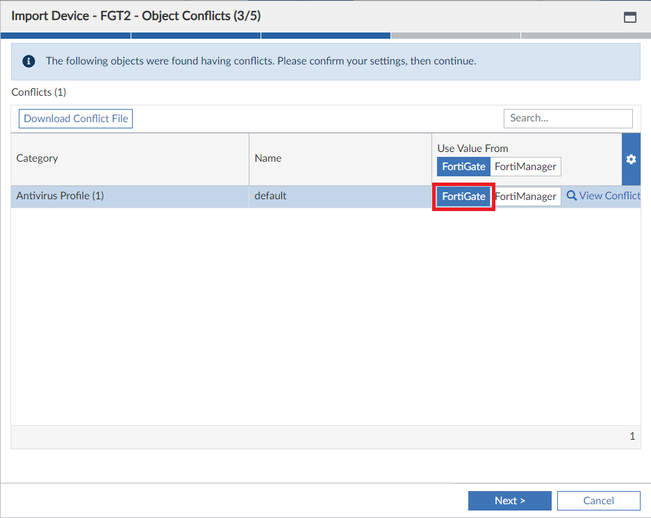
Task: Select the Antivirus Profile (1) cell
Action: coord(130,196)
